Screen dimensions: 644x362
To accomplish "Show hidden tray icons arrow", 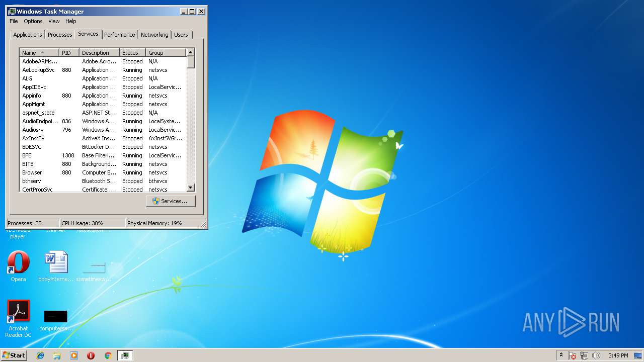I will [x=561, y=355].
